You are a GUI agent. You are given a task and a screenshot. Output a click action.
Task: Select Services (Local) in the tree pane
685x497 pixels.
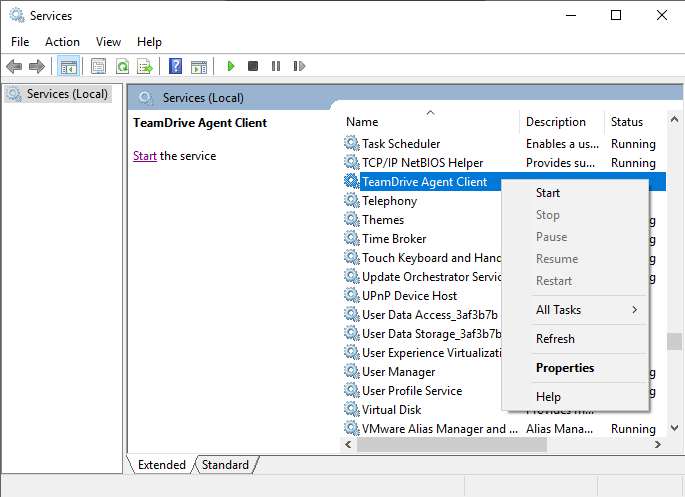(x=58, y=94)
